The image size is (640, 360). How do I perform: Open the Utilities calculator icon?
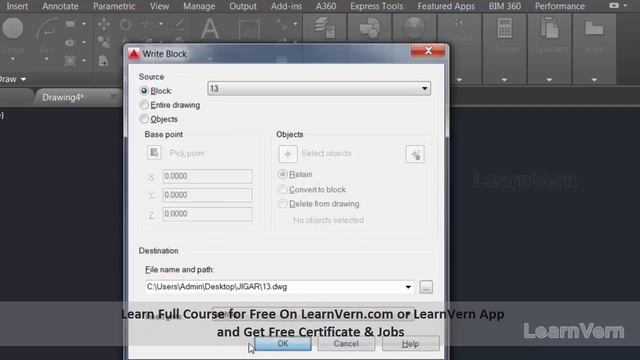click(505, 29)
